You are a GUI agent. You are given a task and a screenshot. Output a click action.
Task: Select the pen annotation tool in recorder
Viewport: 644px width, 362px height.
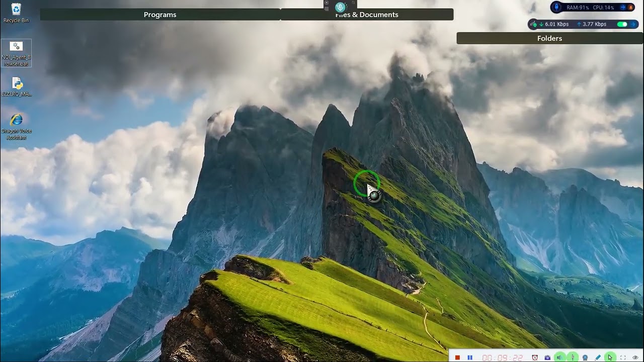click(598, 357)
